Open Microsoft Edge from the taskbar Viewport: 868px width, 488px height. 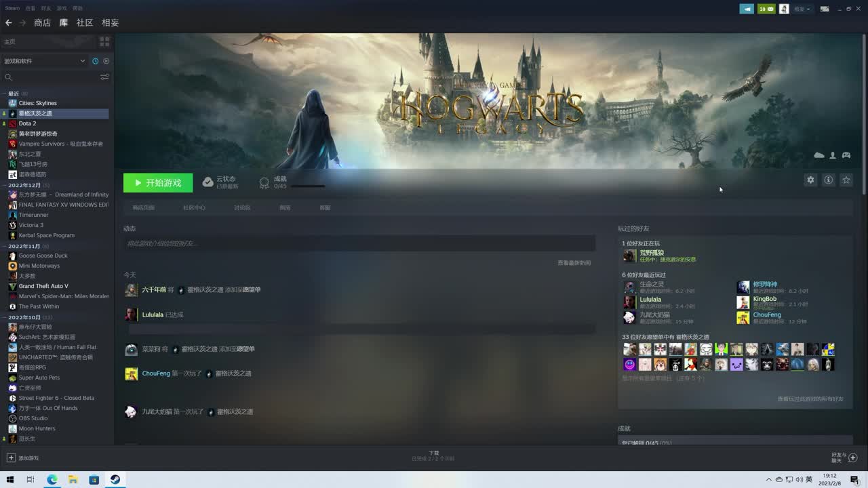[52, 480]
